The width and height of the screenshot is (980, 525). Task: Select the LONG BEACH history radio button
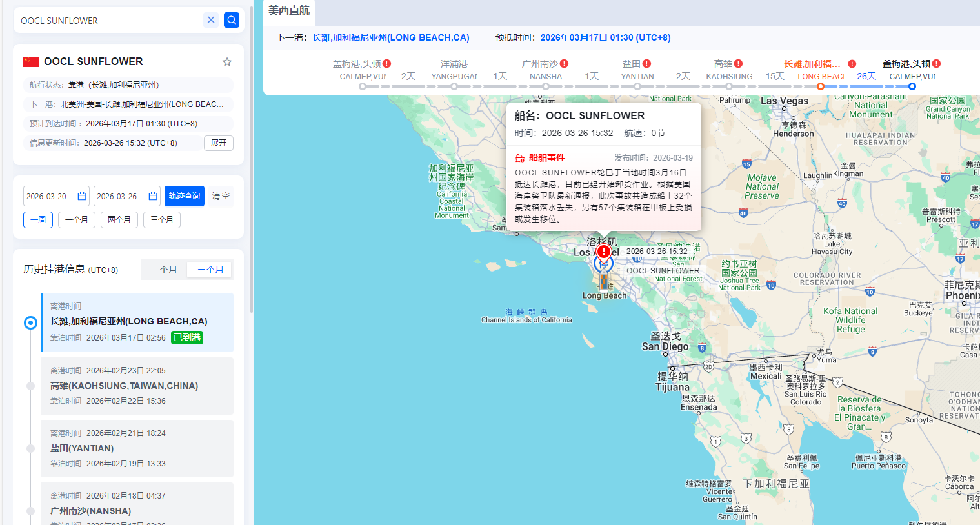point(30,322)
